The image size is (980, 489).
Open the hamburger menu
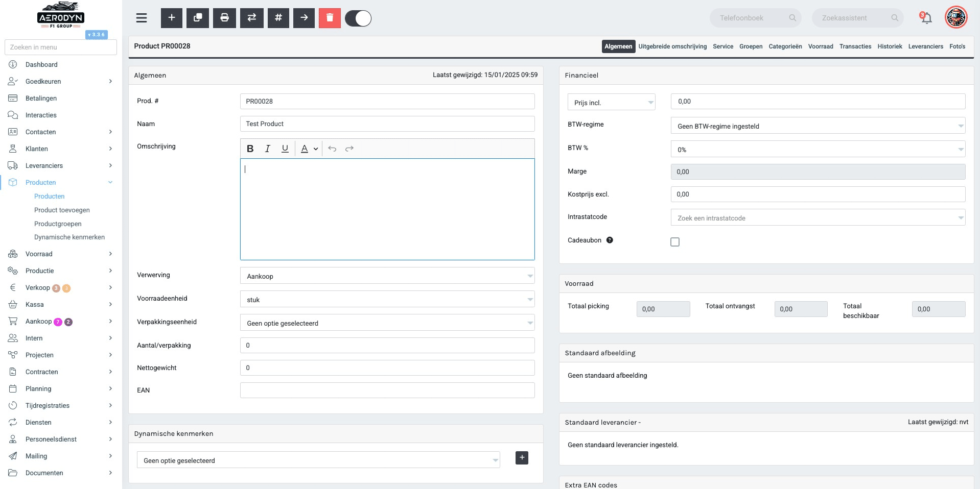pos(142,18)
